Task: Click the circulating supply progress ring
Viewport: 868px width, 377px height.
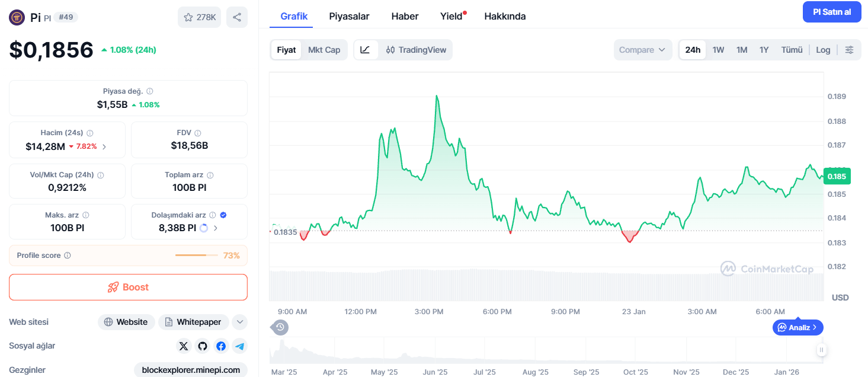Action: pyautogui.click(x=204, y=228)
